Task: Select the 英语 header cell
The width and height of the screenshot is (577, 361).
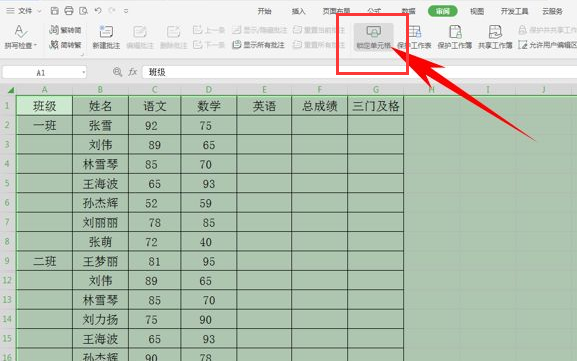Action: point(264,106)
